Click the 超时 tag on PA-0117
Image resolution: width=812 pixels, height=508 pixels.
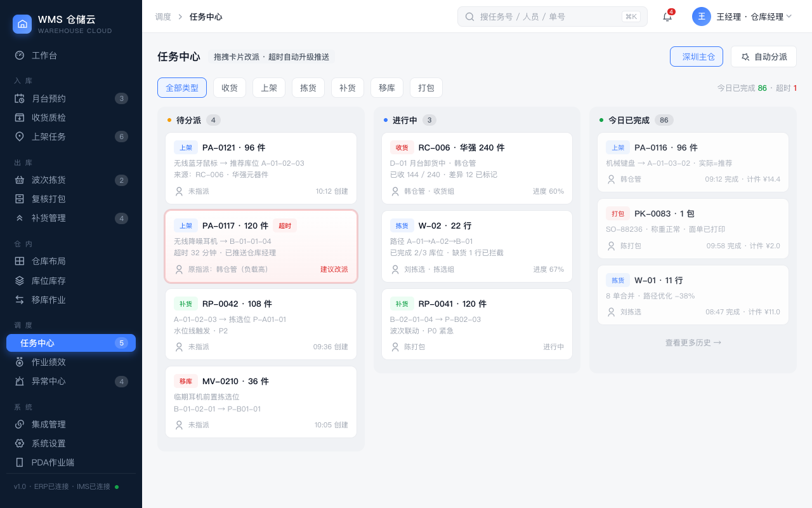coord(285,225)
